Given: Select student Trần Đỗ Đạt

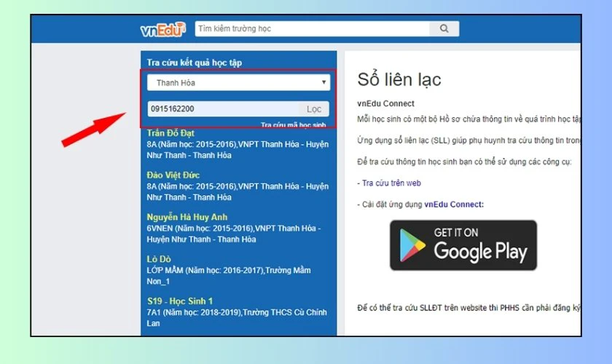Looking at the screenshot, I should 170,133.
